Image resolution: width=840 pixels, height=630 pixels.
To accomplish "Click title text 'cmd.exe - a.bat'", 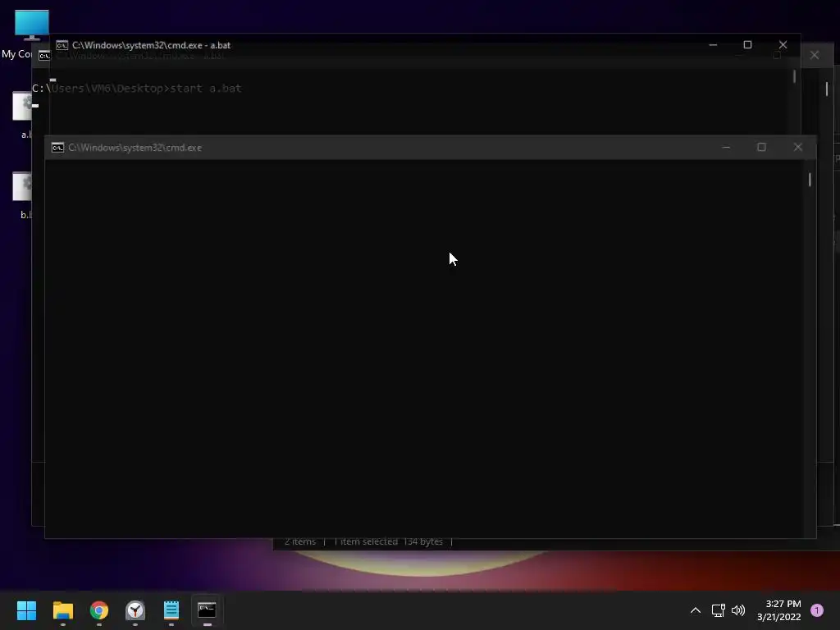I will (152, 45).
